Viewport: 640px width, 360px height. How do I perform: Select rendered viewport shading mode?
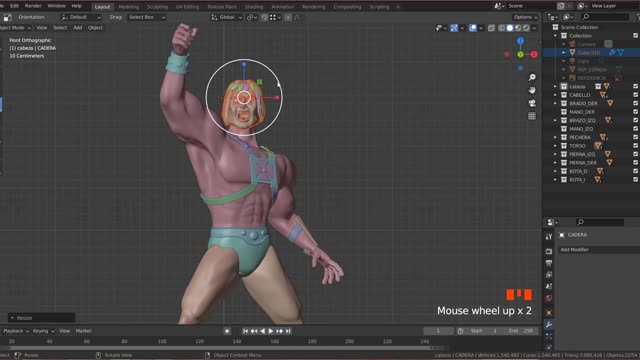[x=526, y=28]
